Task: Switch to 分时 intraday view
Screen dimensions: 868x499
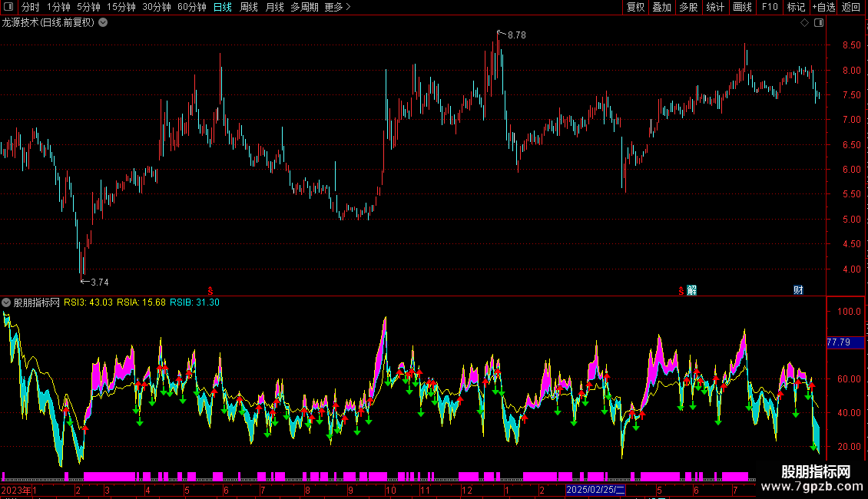Action: pos(31,7)
